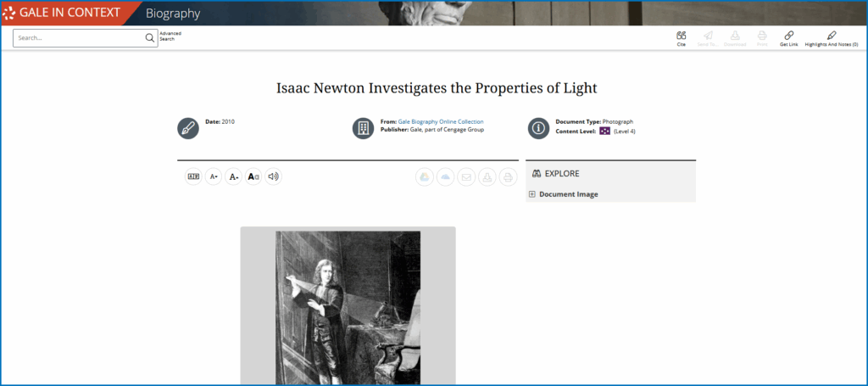Open Highlights And Notes panel

pos(831,37)
